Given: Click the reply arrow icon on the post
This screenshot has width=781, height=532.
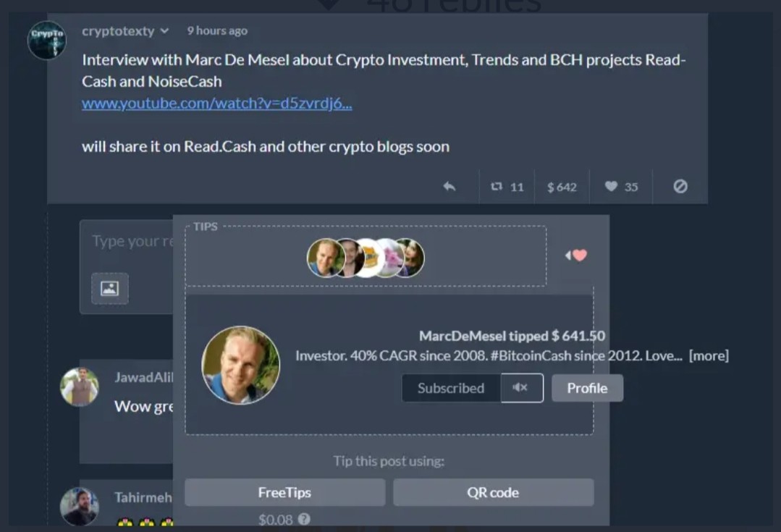Looking at the screenshot, I should (449, 186).
